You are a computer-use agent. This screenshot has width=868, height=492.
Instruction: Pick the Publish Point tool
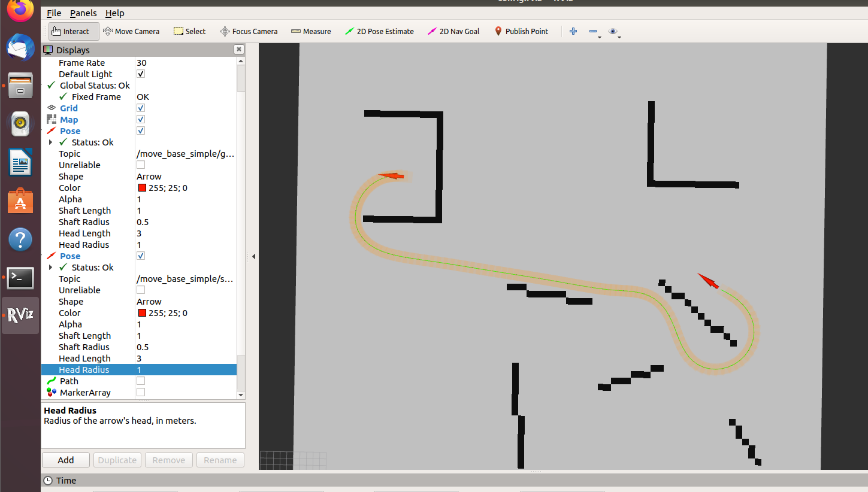click(521, 31)
